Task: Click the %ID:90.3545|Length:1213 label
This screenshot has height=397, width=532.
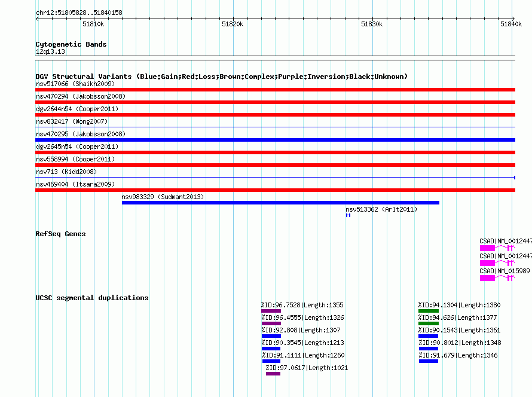Action: click(302, 343)
